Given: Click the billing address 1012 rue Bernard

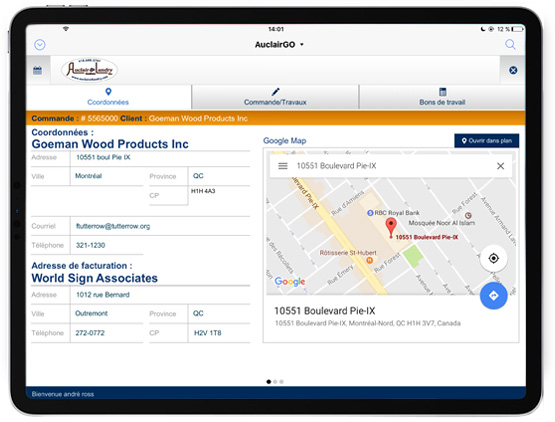Looking at the screenshot, I should 103,295.
